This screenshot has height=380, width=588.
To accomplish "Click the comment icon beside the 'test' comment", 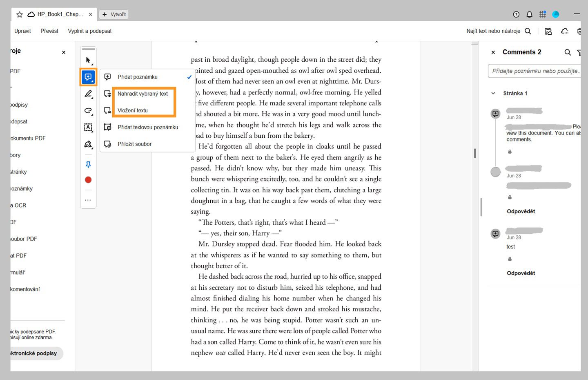I will point(495,234).
